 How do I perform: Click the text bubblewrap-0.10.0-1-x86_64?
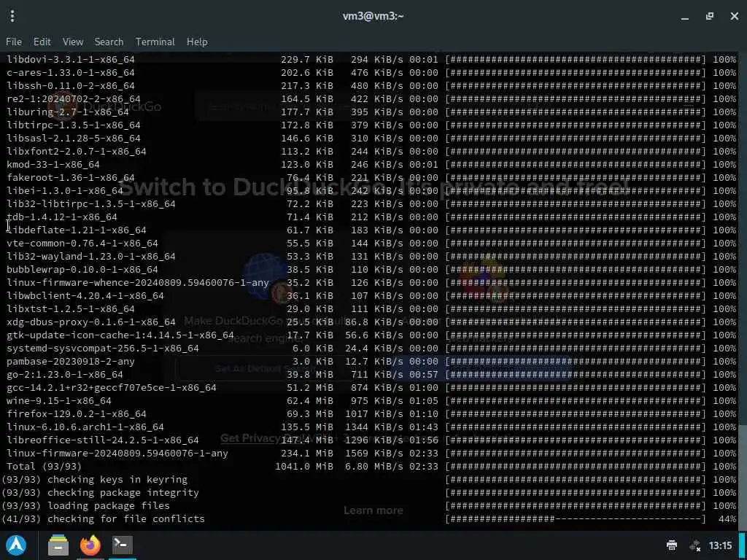coord(82,270)
